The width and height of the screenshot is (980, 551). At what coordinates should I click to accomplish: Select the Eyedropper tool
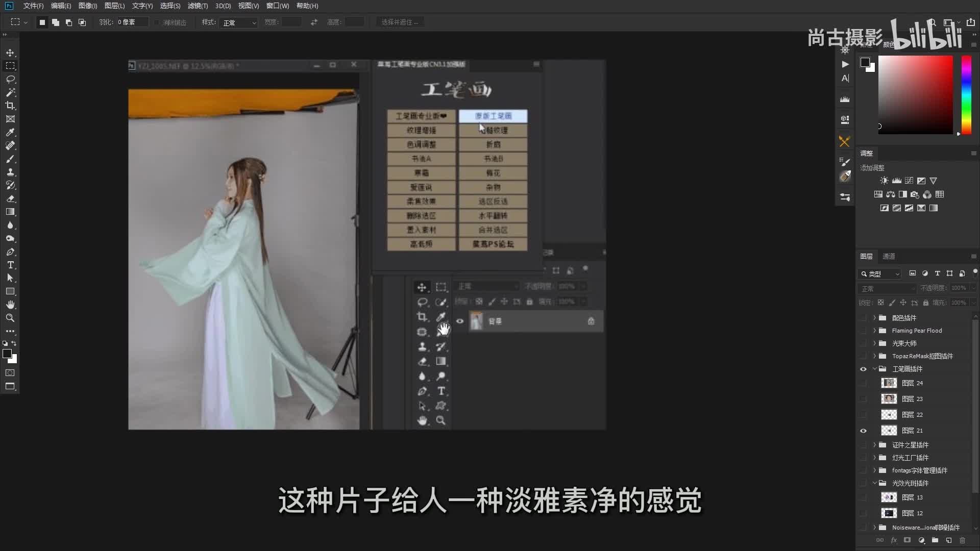(x=10, y=132)
